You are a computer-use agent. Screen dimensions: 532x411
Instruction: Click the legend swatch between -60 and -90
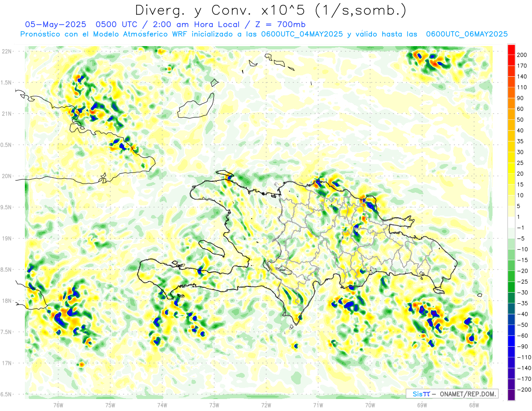pos(511,341)
